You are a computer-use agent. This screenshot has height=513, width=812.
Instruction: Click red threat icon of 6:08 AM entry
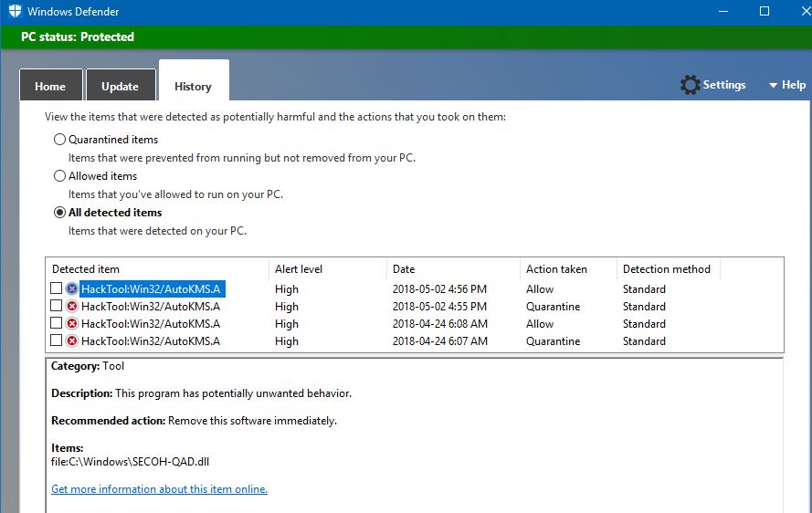click(72, 323)
